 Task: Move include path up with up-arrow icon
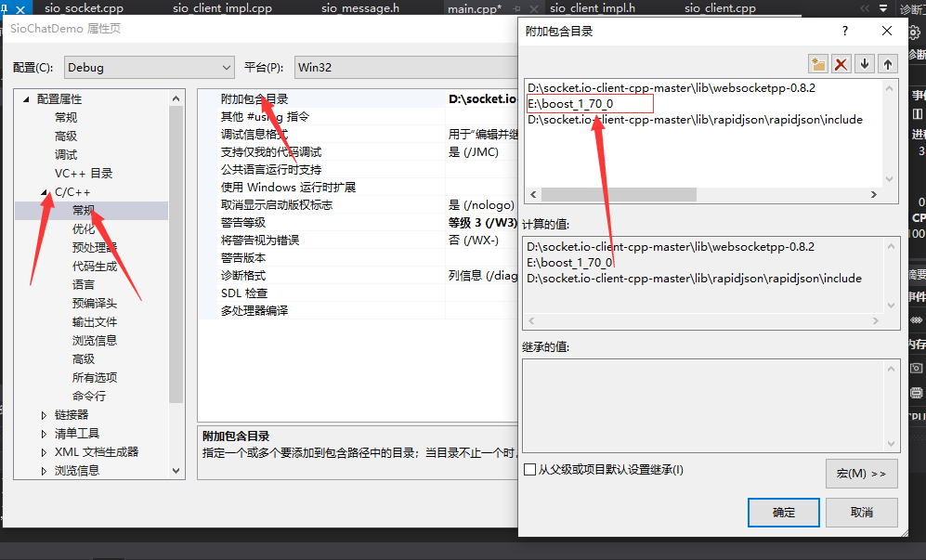[x=888, y=63]
